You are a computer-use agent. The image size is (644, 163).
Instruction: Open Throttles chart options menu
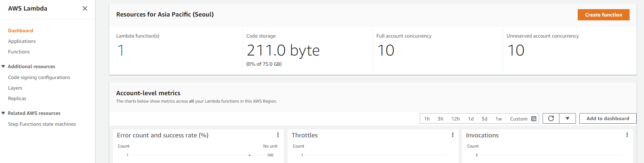click(x=453, y=135)
